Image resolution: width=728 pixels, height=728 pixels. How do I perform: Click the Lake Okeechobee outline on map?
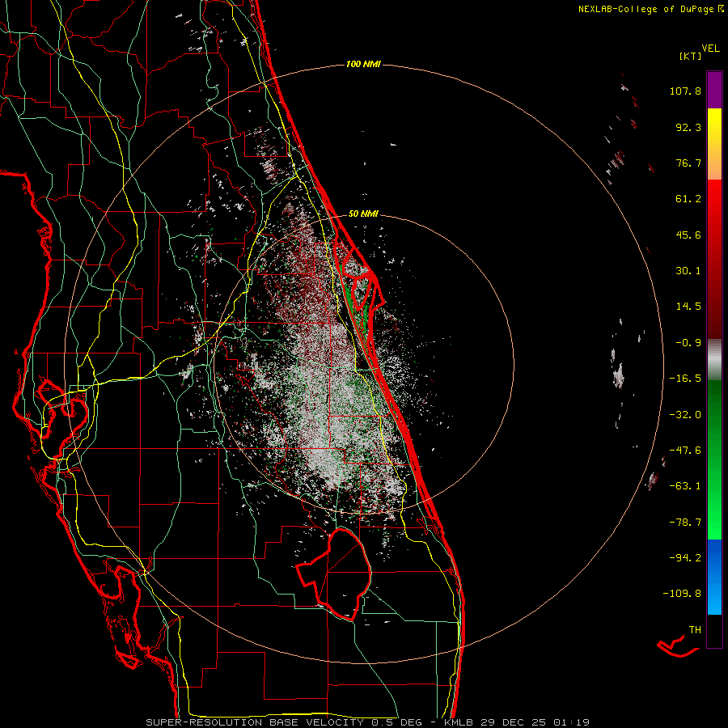tap(334, 574)
